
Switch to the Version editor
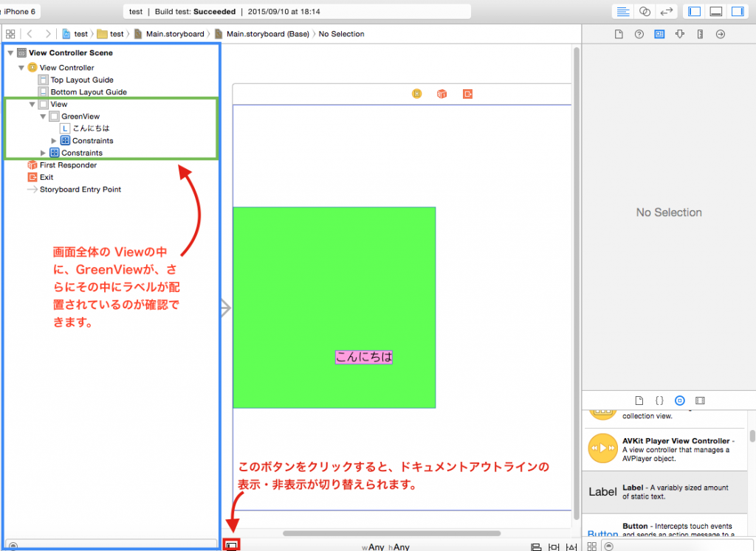point(667,12)
